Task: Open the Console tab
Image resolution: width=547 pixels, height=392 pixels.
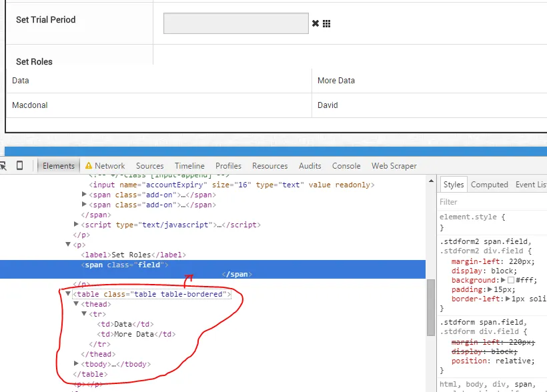Action: pos(346,166)
